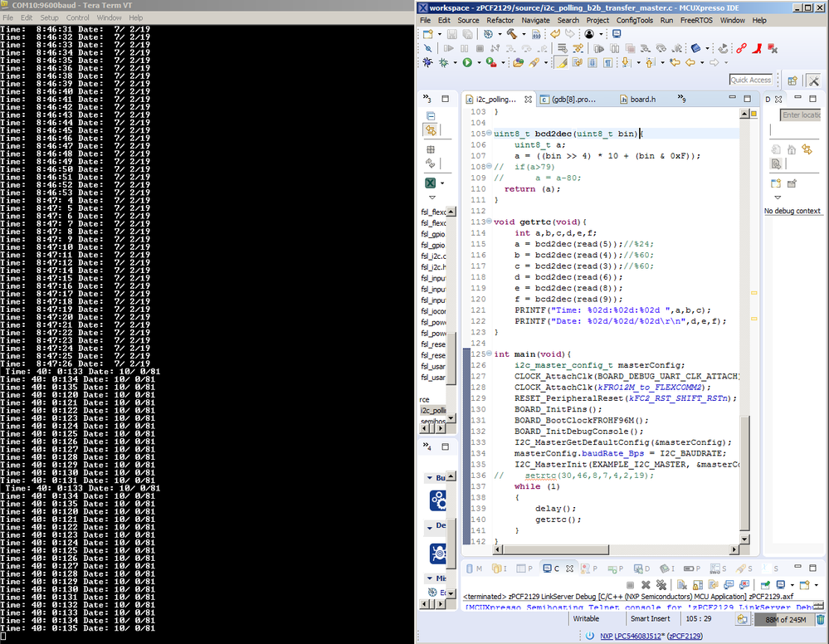Viewport: 829px width, 644px height.
Task: Click the Run garbage collector trash icon
Action: 820,619
